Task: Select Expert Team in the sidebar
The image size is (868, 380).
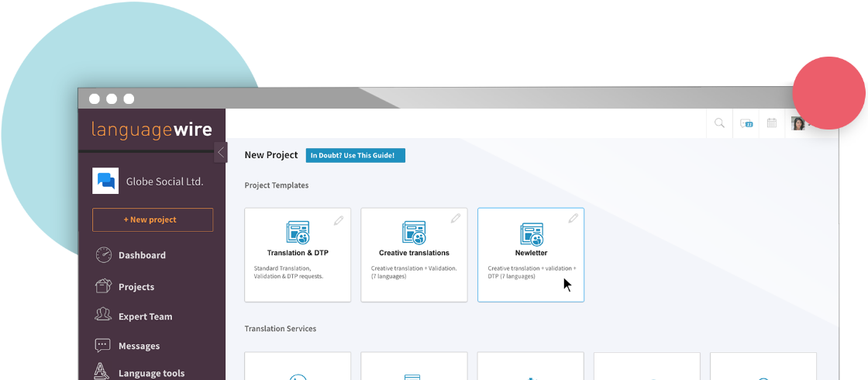Action: pos(145,316)
